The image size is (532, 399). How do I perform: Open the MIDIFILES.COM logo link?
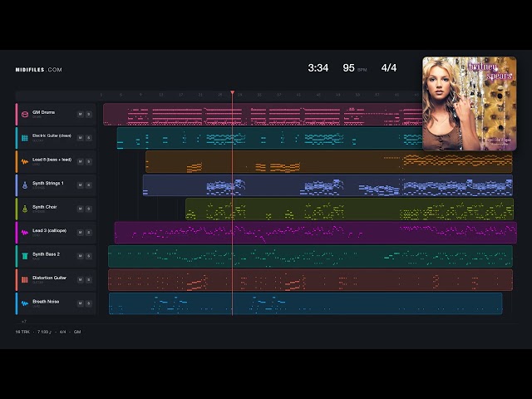(39, 70)
